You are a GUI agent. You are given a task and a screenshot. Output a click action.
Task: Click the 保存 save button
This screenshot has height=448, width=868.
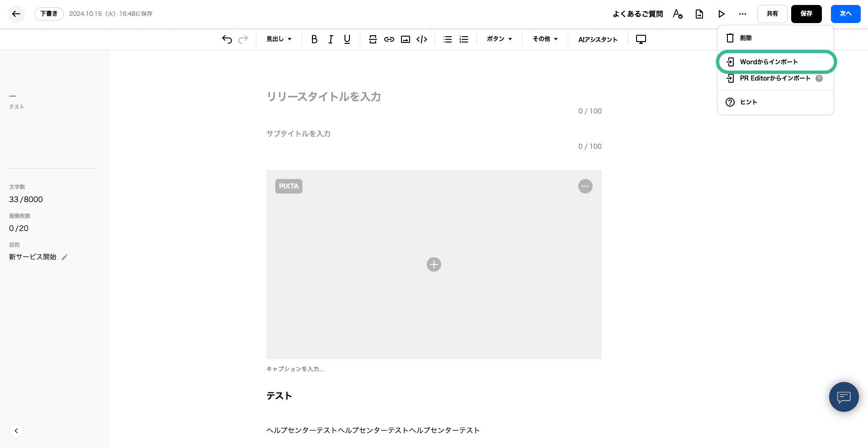pos(807,14)
